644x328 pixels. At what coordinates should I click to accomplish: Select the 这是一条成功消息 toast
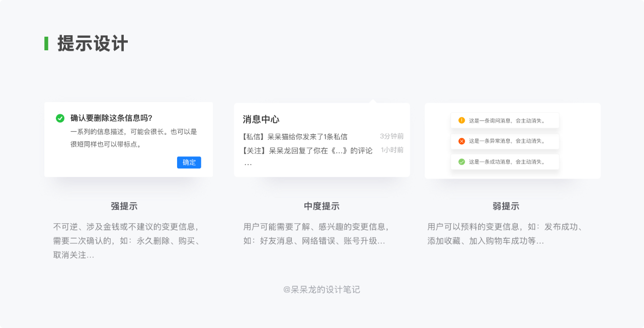coord(505,161)
